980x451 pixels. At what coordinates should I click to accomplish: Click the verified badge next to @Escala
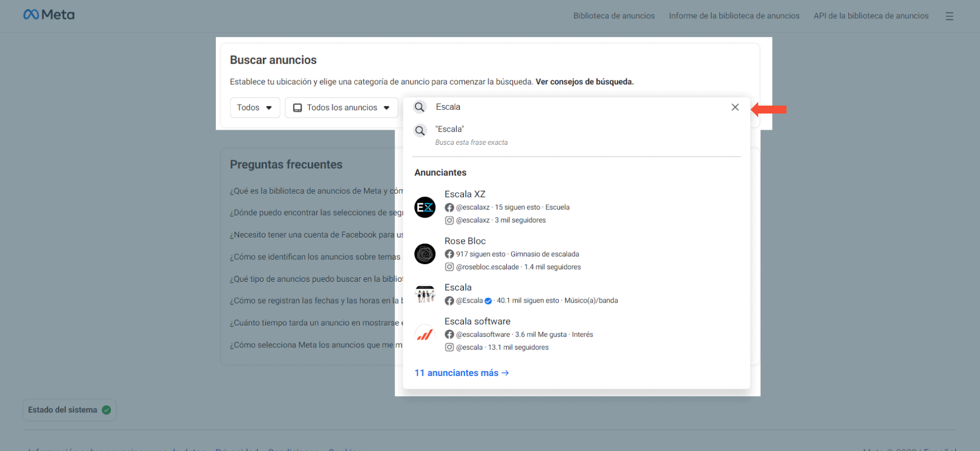[x=488, y=300]
